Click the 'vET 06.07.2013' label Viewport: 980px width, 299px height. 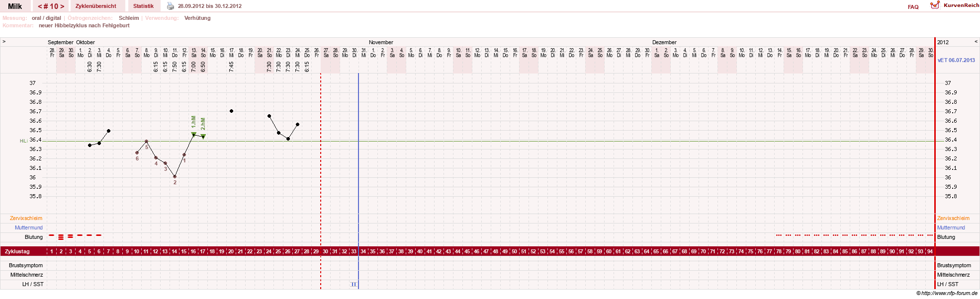(x=956, y=60)
